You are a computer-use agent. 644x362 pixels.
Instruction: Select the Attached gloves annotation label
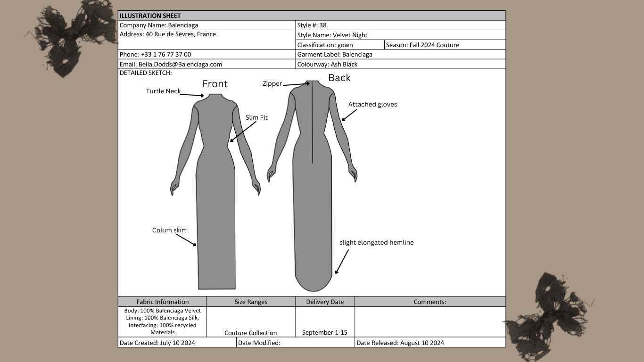pos(372,104)
